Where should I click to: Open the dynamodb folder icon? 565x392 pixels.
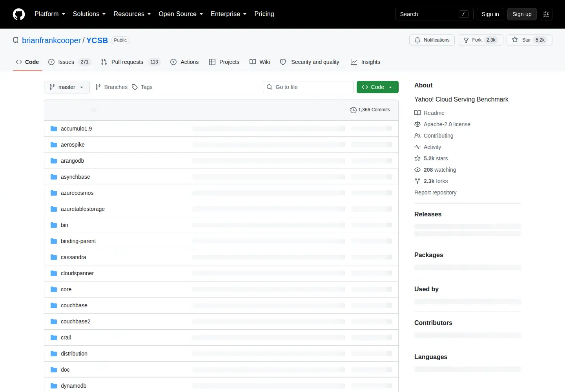click(54, 386)
